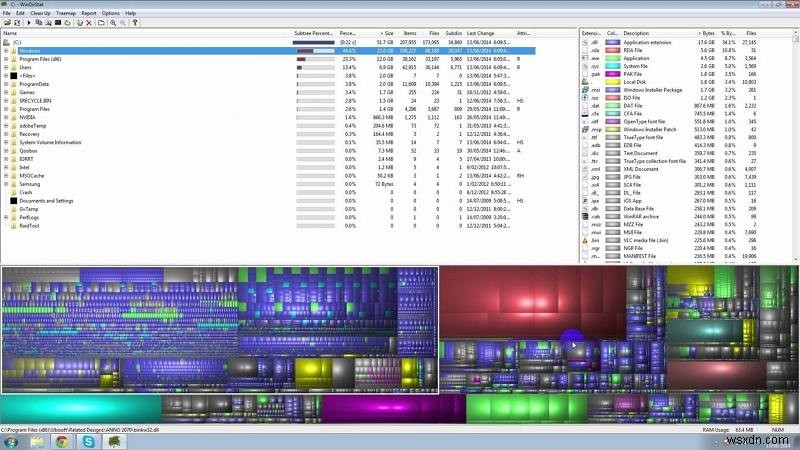This screenshot has width=800, height=450.
Task: Open Chrome from the taskbar
Action: tap(62, 442)
